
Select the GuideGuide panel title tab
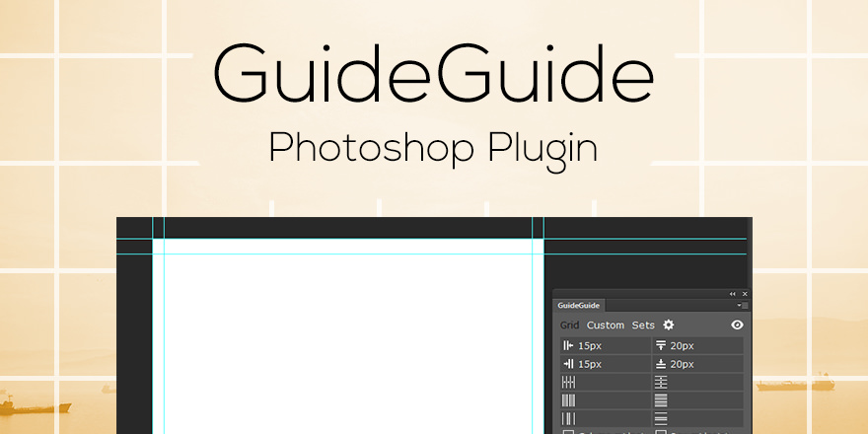(578, 306)
